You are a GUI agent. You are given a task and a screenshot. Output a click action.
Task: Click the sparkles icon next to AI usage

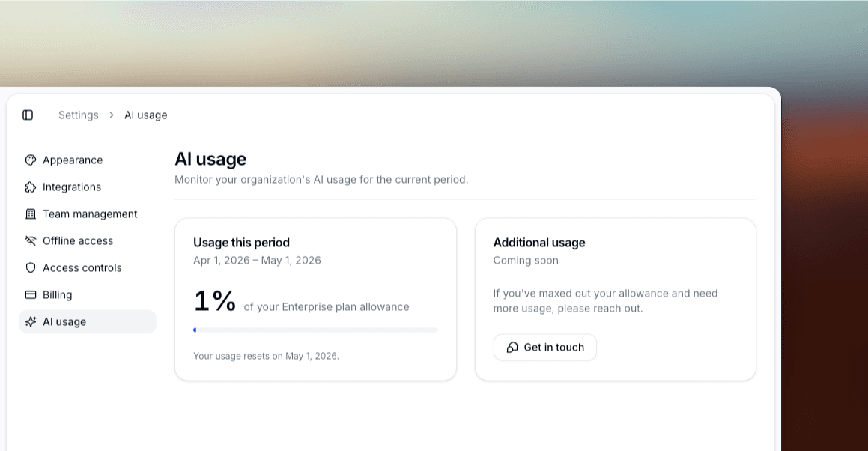(x=31, y=321)
